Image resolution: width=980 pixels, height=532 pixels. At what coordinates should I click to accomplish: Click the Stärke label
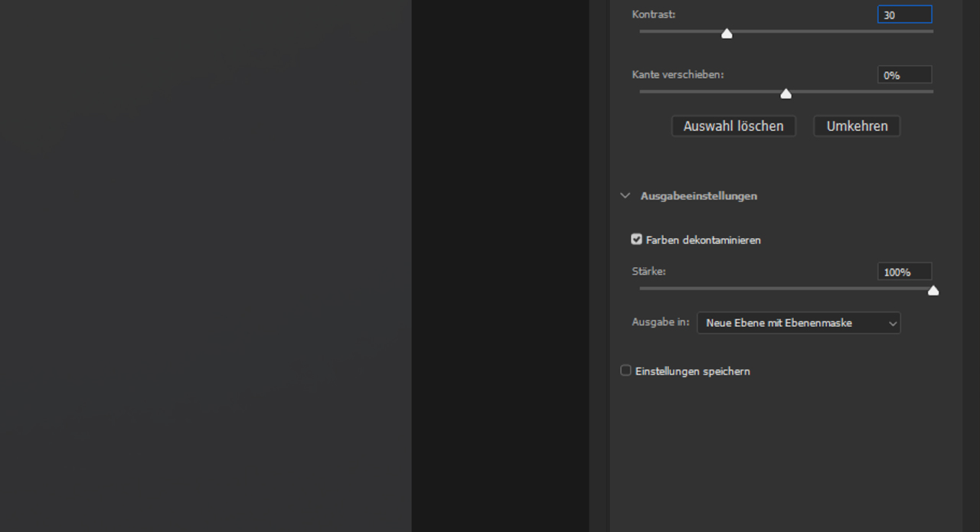[648, 272]
